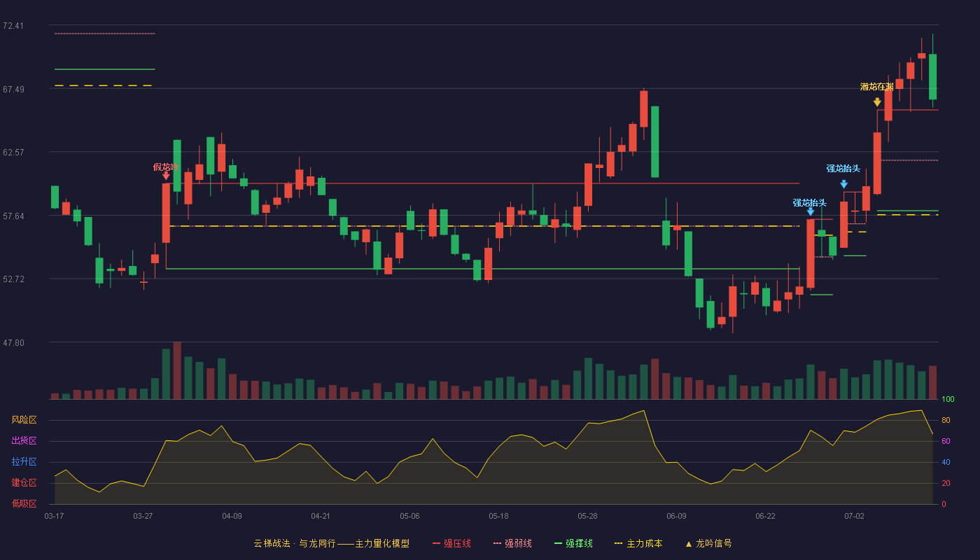The width and height of the screenshot is (980, 560).
Task: Click the 80 indicator scale value
Action: click(946, 421)
